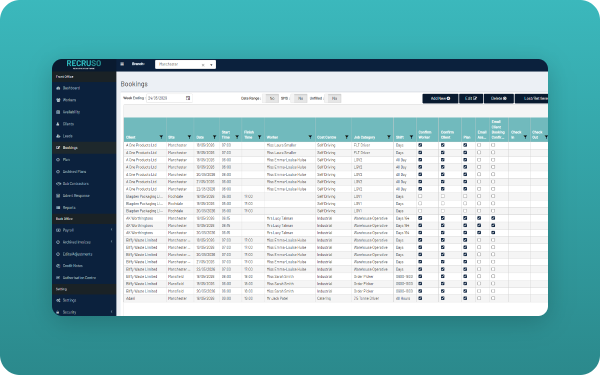Toggle the Date Range switch showing No
Screen dimensions: 600x375
[x=272, y=98]
